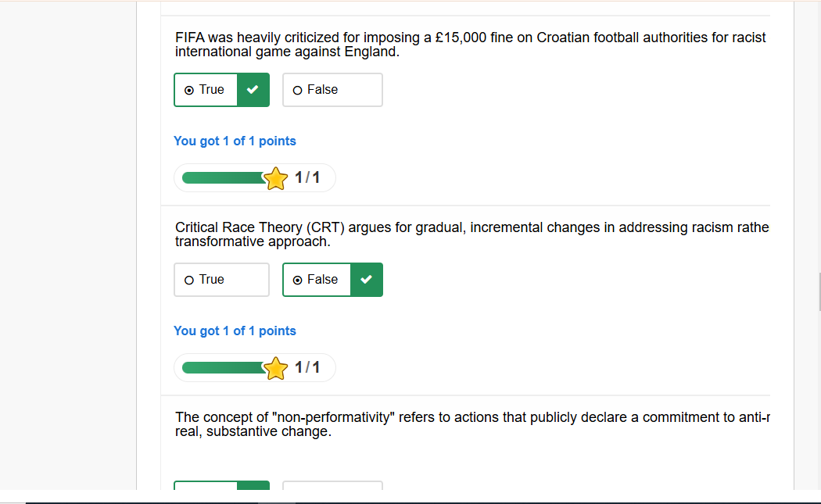The width and height of the screenshot is (821, 504).
Task: Click the gold star under the CRT question
Action: (275, 369)
